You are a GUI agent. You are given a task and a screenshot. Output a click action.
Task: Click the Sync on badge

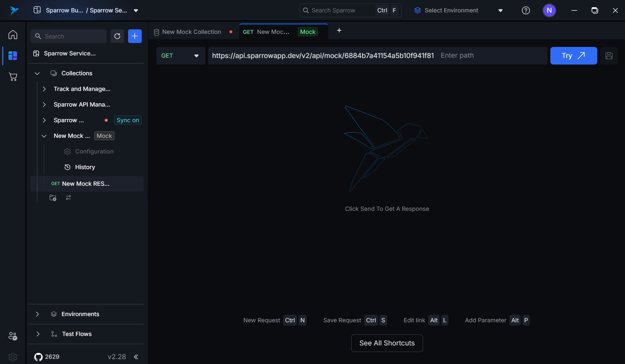(x=128, y=120)
